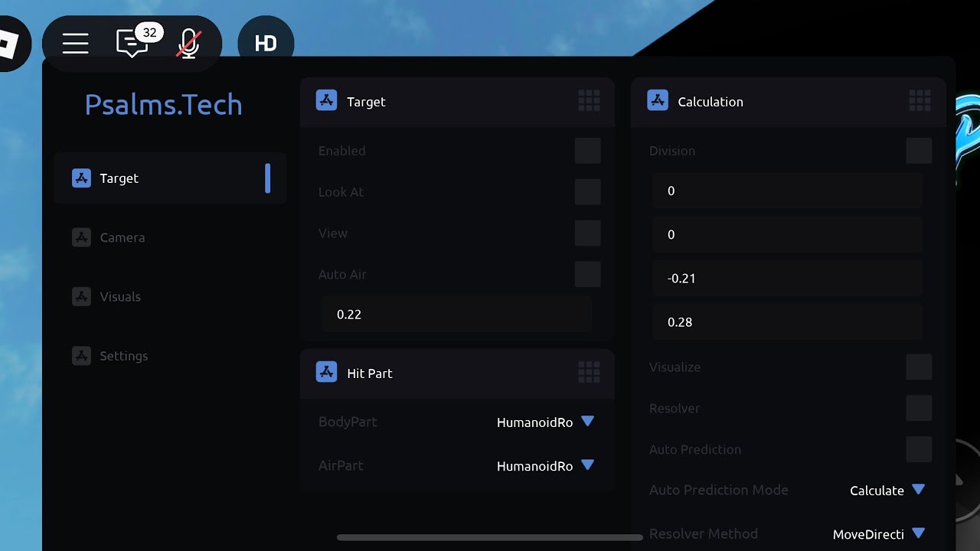
Task: Click grid icon in Target header
Action: [x=589, y=100]
